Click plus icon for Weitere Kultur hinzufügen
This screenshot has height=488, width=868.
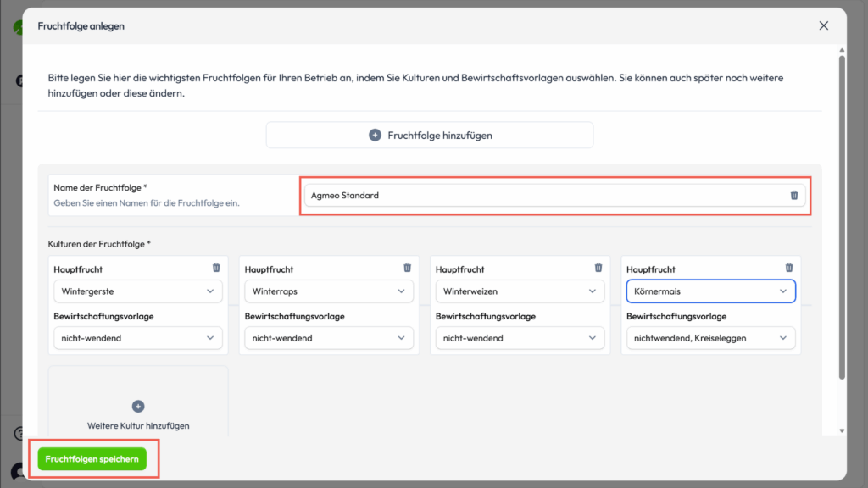[x=138, y=407]
